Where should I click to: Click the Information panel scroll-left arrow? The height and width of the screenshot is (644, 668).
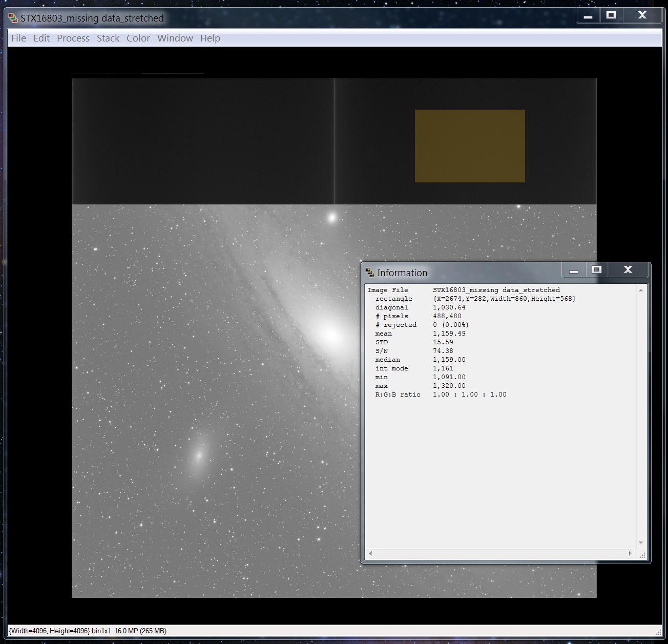coord(370,553)
